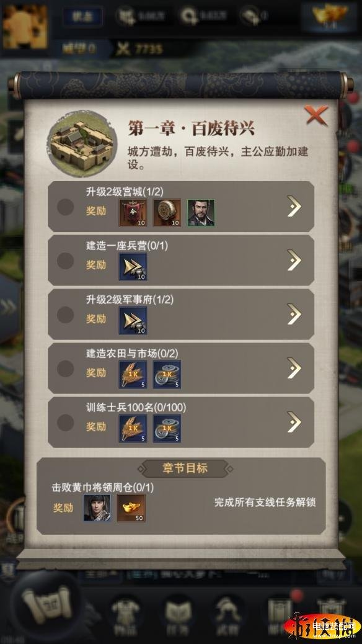The image size is (362, 644).
Task: Select the red banner reward icon
Action: (133, 212)
